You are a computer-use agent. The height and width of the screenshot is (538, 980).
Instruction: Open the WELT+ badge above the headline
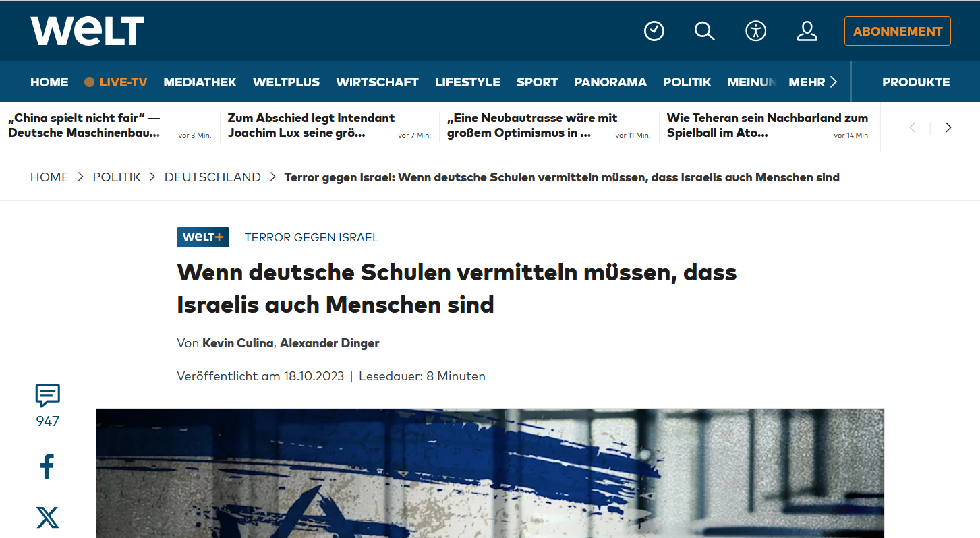(203, 237)
